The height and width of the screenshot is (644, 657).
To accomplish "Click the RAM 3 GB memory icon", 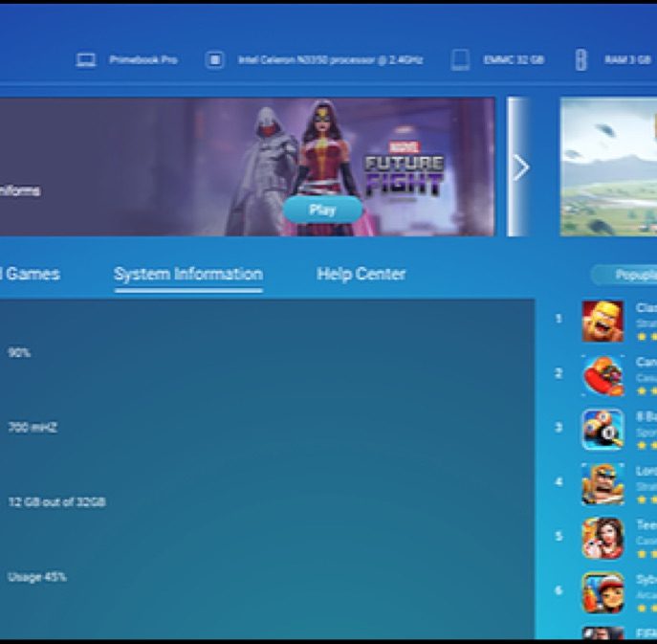I will 580,59.
